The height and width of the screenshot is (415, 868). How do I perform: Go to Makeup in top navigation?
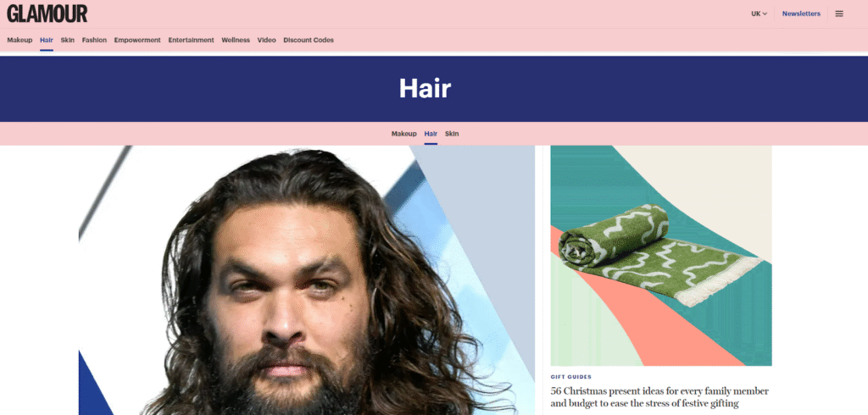[x=19, y=40]
